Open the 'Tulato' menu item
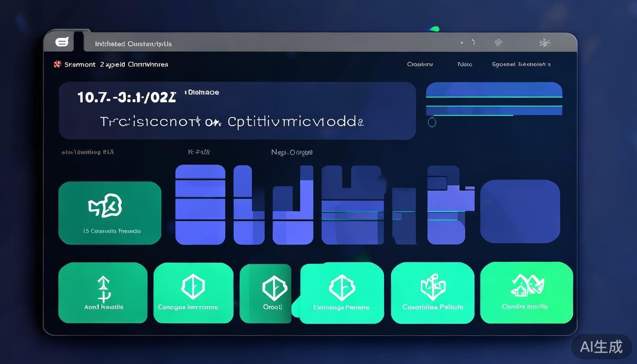The height and width of the screenshot is (364, 637). (464, 64)
